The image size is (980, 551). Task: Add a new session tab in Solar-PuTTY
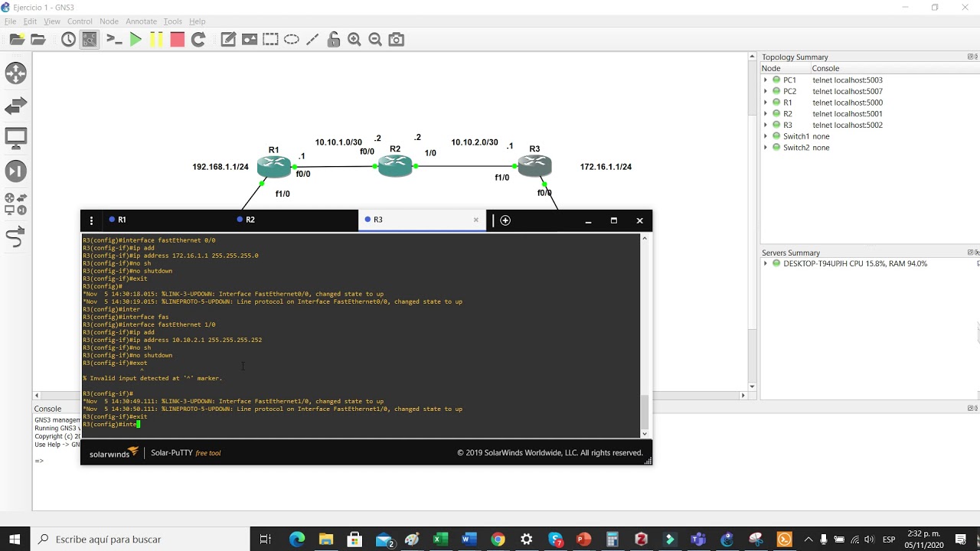pos(505,220)
